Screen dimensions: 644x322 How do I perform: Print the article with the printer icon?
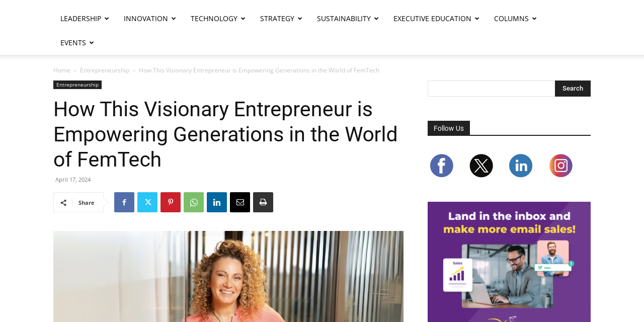(x=263, y=202)
